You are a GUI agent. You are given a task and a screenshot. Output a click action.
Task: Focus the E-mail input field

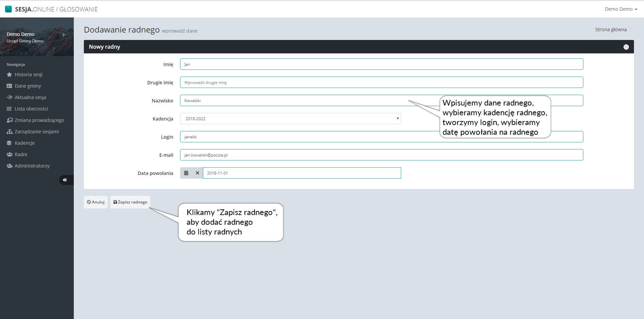tap(381, 155)
